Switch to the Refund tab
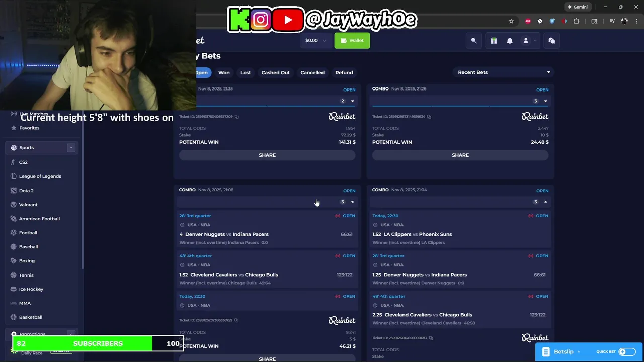This screenshot has width=644, height=362. pos(344,73)
